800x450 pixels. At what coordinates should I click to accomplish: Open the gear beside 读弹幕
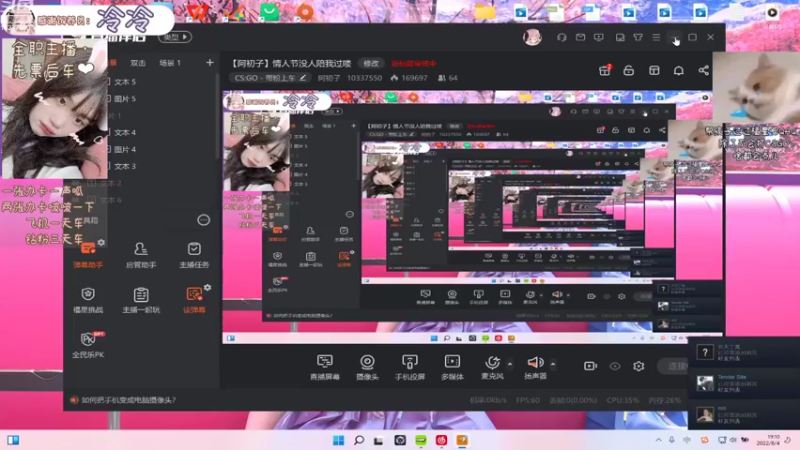(208, 288)
